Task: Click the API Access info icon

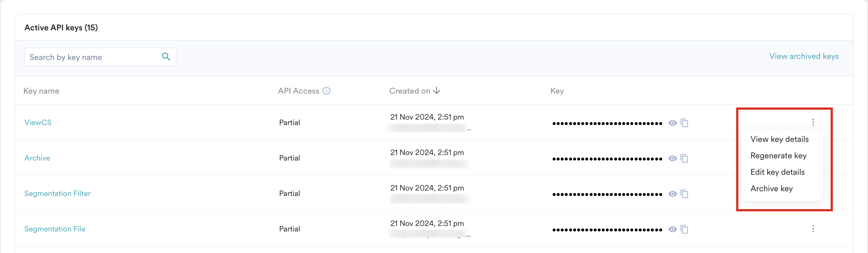Action: click(x=326, y=91)
